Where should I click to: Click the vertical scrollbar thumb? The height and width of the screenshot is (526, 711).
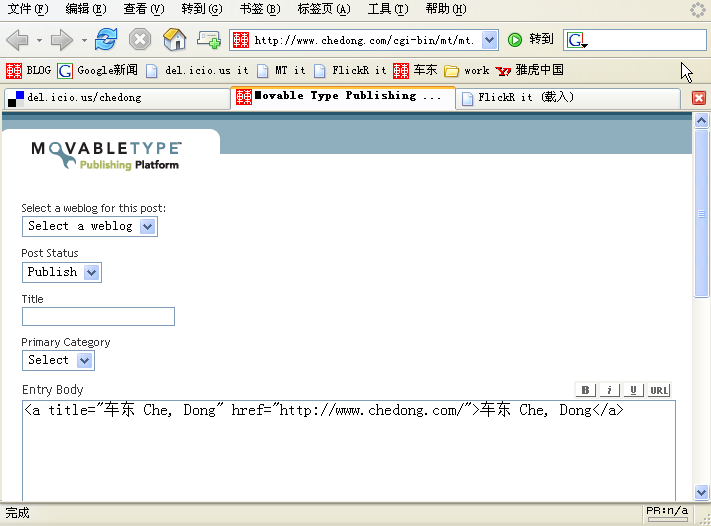pyautogui.click(x=701, y=213)
